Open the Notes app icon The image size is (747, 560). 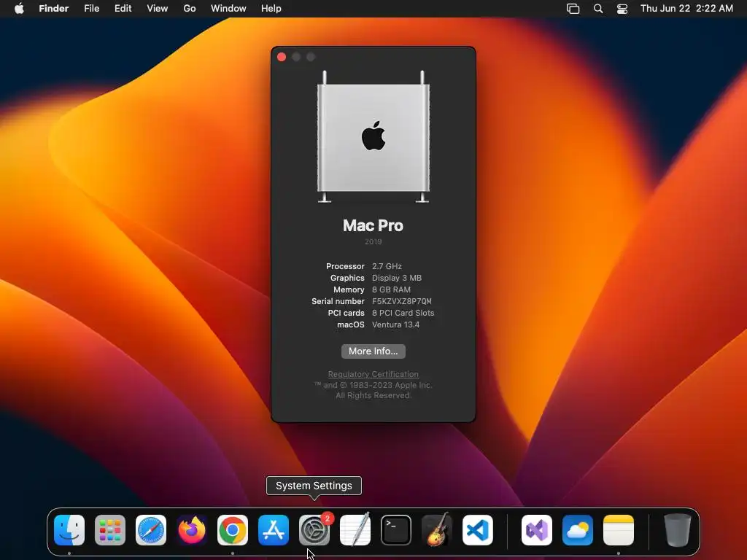[x=619, y=530]
